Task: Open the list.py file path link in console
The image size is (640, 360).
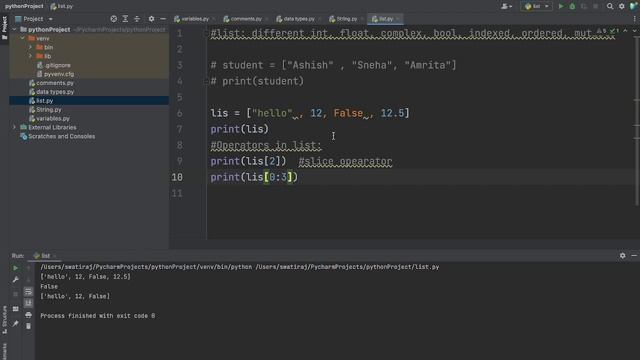Action: [x=347, y=267]
